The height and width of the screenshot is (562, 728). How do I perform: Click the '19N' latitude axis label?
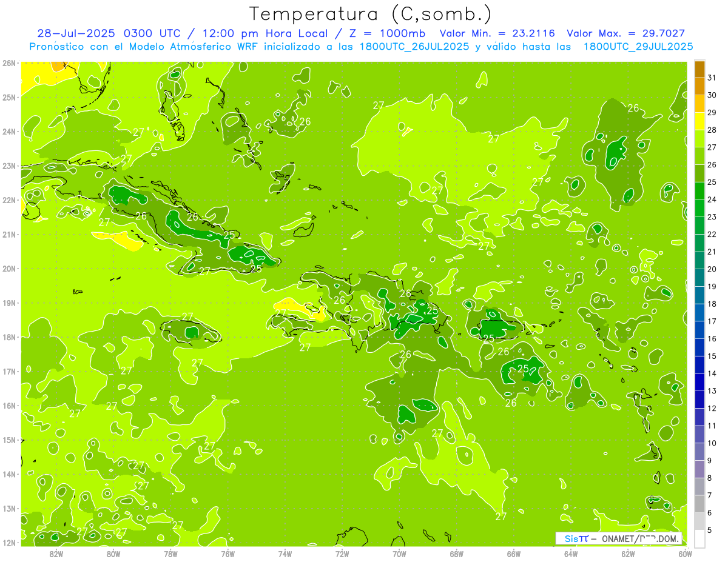click(x=8, y=303)
